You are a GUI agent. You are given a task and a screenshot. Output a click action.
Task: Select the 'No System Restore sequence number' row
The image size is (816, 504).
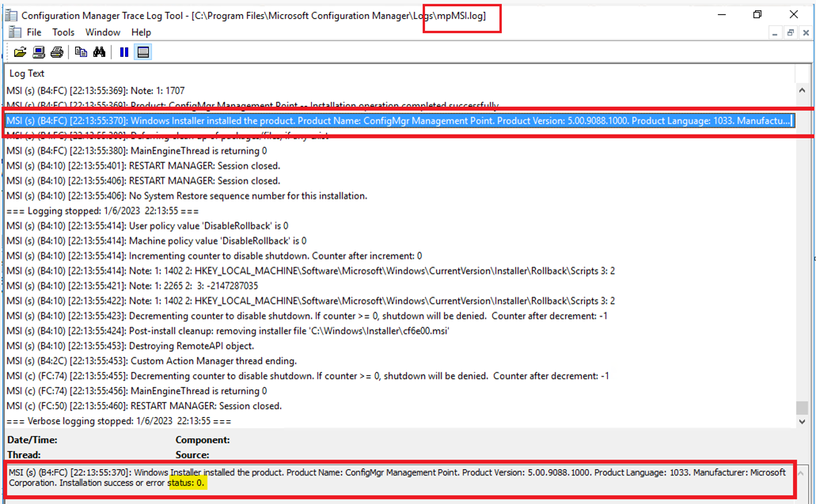(x=400, y=196)
